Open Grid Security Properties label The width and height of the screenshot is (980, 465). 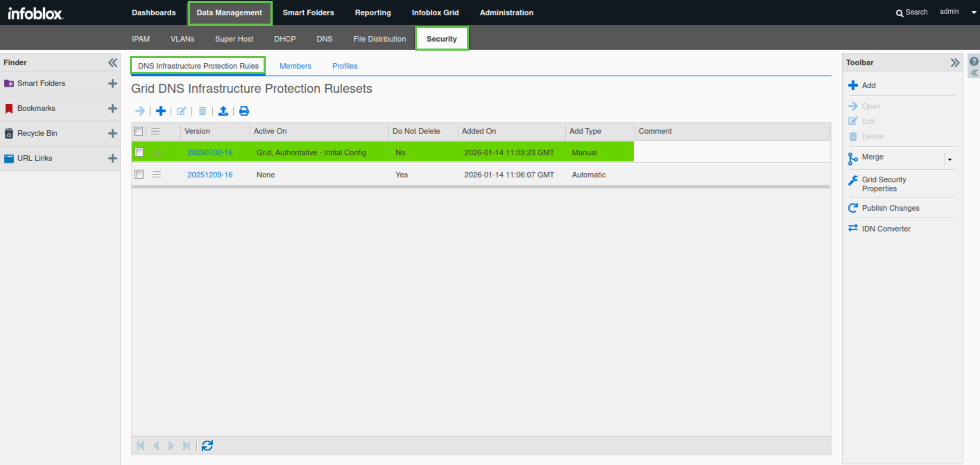884,184
